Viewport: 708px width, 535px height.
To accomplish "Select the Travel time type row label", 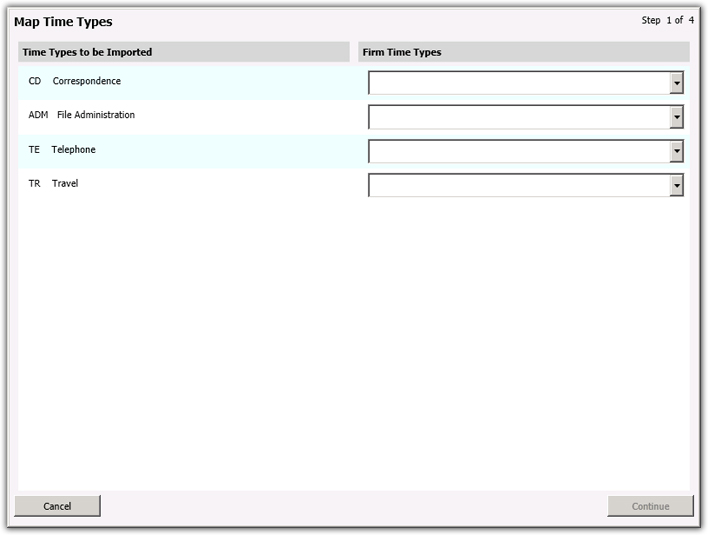I will click(65, 183).
